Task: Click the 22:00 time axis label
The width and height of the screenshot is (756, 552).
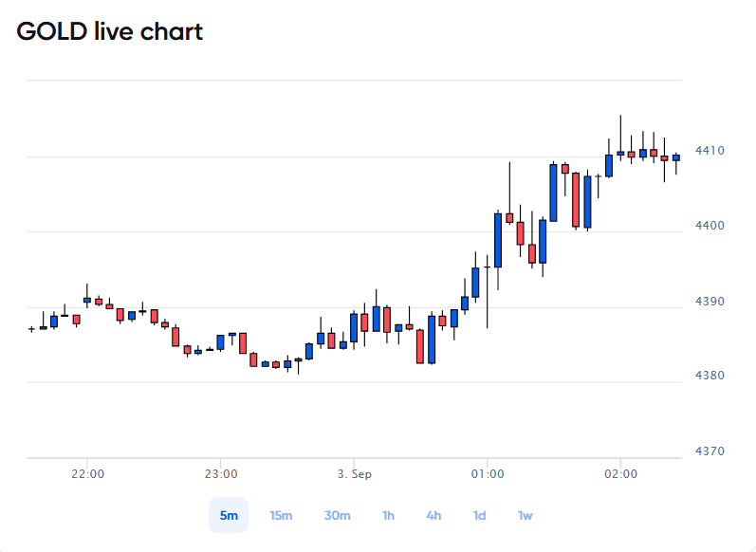Action: [88, 474]
